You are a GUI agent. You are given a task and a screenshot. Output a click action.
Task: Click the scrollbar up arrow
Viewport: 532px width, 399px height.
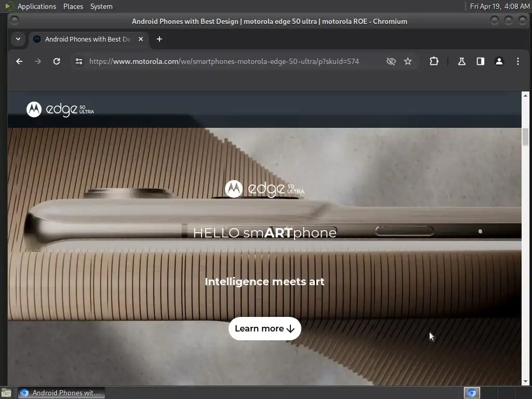pos(525,96)
